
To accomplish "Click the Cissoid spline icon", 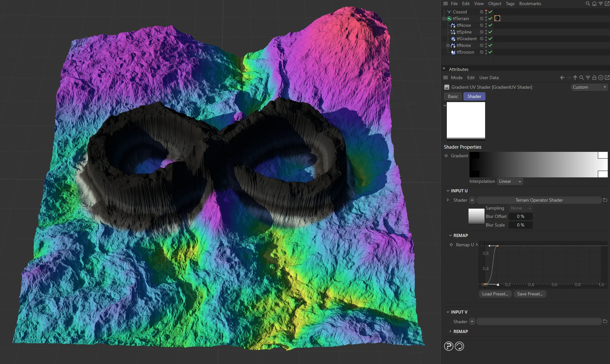I will coord(449,12).
